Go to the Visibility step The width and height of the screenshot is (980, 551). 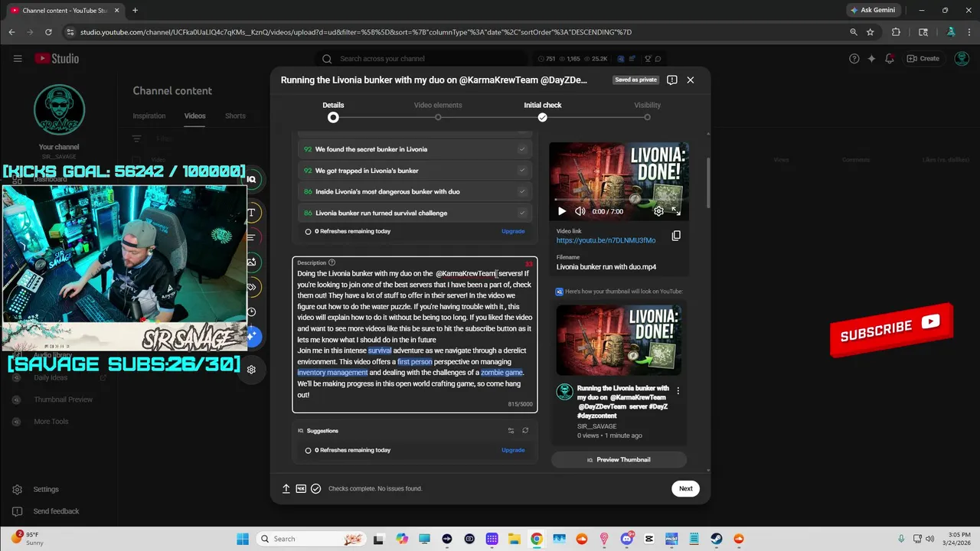pyautogui.click(x=647, y=111)
